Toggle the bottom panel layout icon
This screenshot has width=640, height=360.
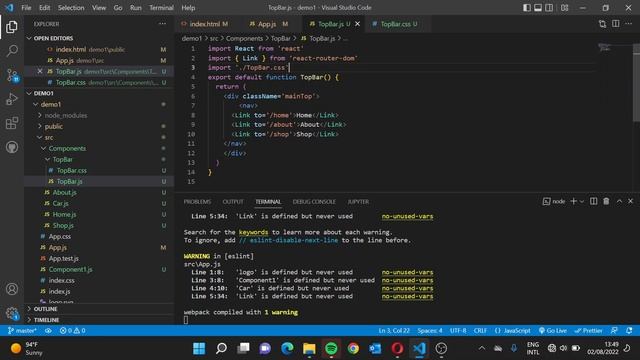coord(538,7)
